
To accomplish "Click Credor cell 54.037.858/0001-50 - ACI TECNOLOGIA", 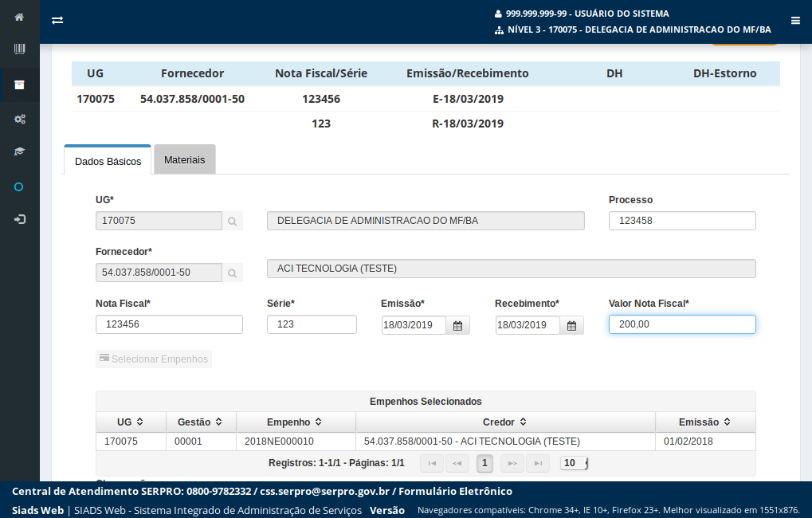I will (505, 441).
